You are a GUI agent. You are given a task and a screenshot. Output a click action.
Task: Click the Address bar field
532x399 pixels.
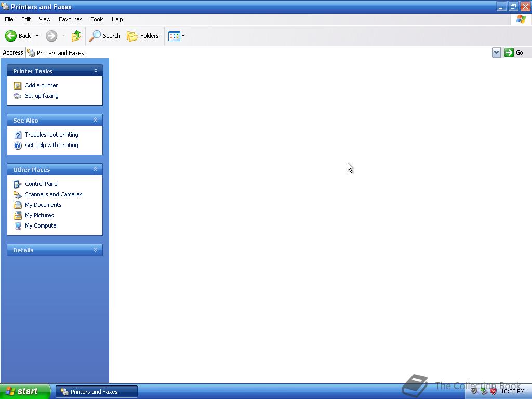[259, 52]
